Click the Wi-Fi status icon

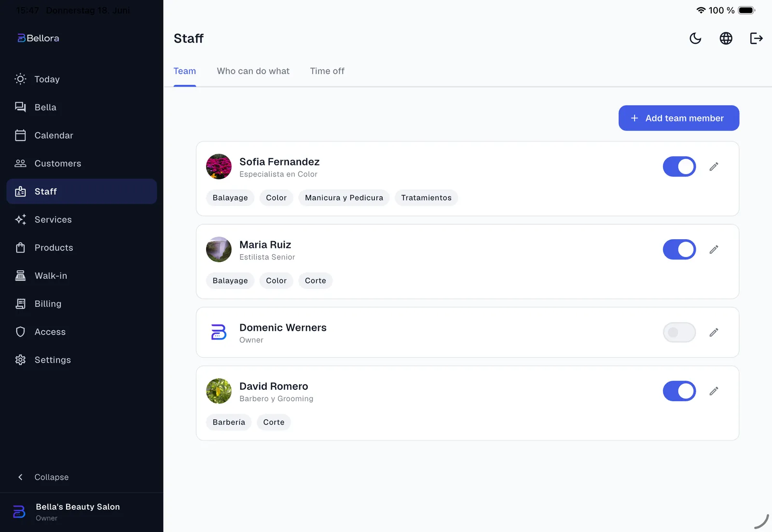701,10
